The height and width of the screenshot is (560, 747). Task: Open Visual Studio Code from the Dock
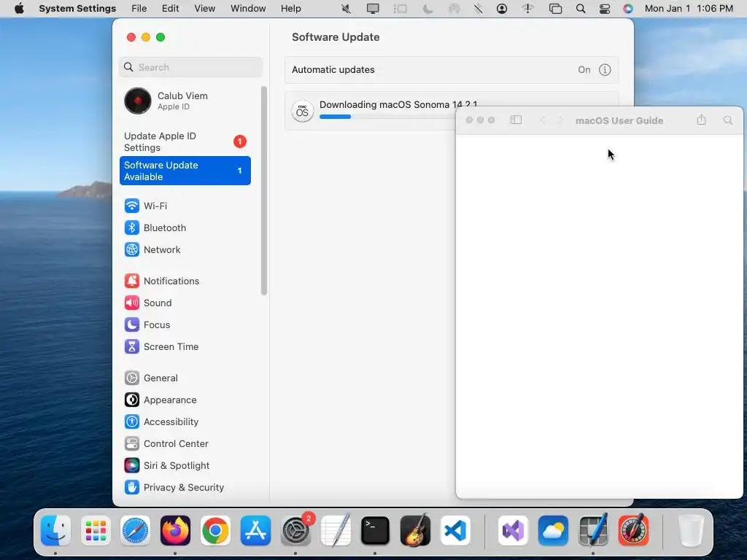point(455,531)
